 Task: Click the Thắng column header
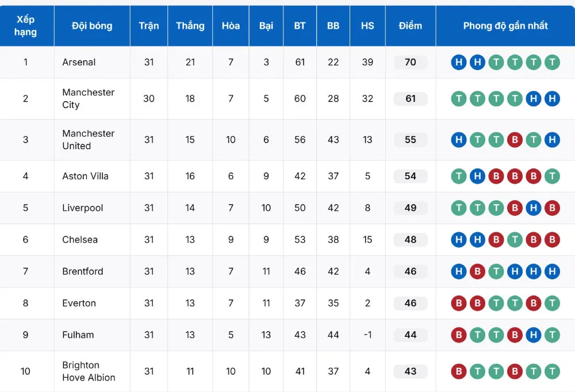(x=190, y=26)
